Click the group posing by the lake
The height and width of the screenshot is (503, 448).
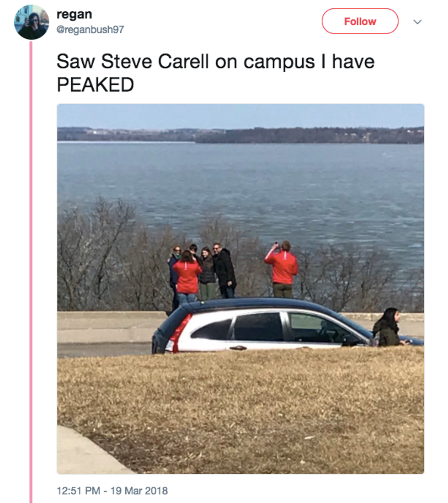tap(202, 273)
